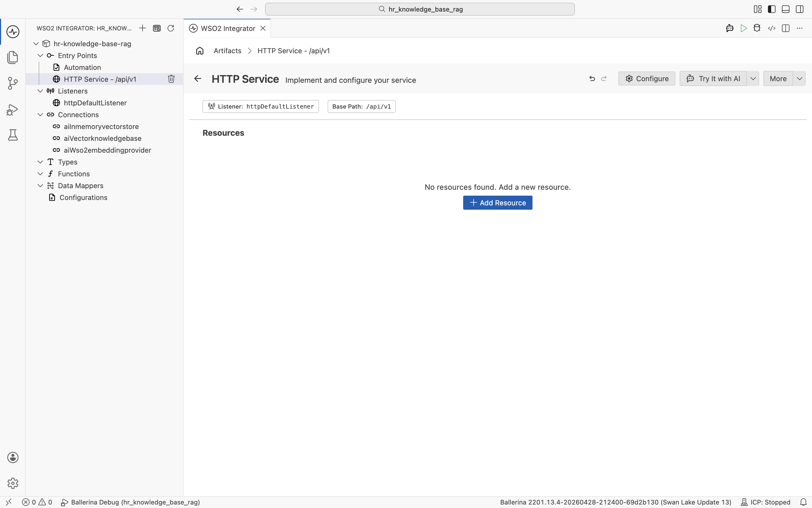Go to home in breadcrumb
This screenshot has height=508, width=812.
(x=200, y=51)
